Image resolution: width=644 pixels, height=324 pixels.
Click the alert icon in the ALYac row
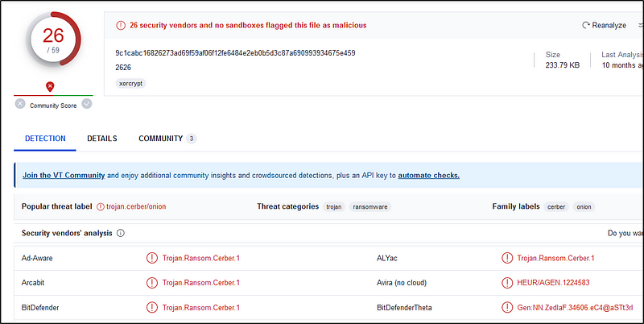click(506, 258)
